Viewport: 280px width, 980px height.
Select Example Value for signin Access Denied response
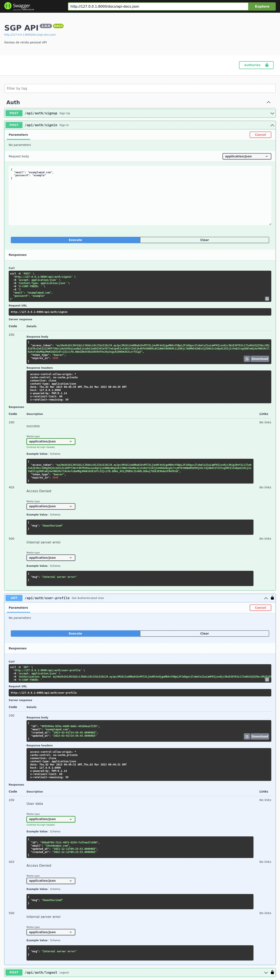tap(37, 515)
